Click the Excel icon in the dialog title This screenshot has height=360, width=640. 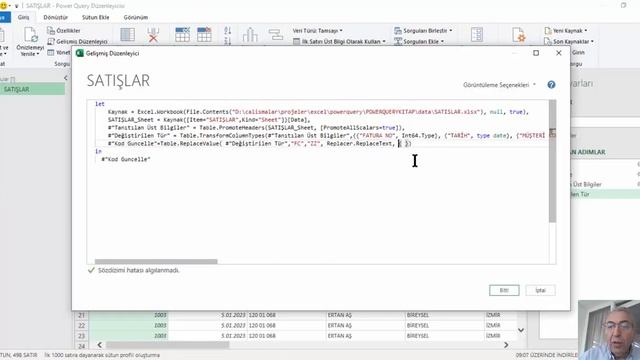pyautogui.click(x=80, y=53)
